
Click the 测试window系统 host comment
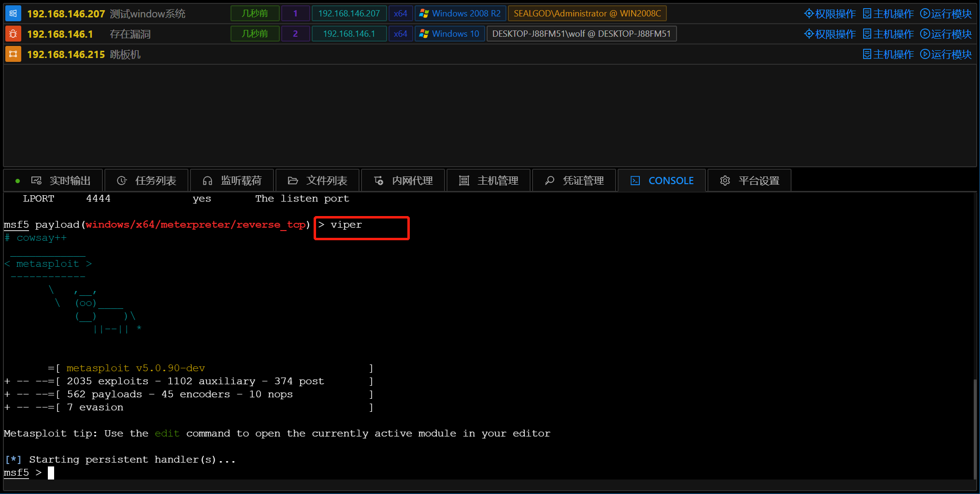[147, 14]
